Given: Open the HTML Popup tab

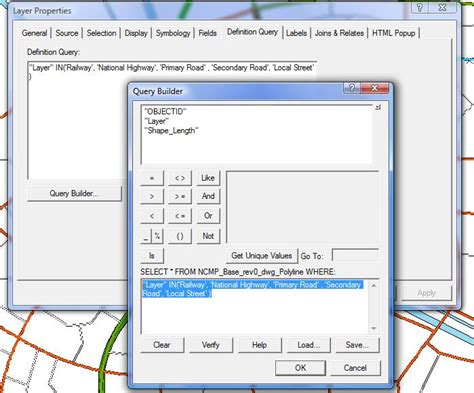Looking at the screenshot, I should [393, 33].
